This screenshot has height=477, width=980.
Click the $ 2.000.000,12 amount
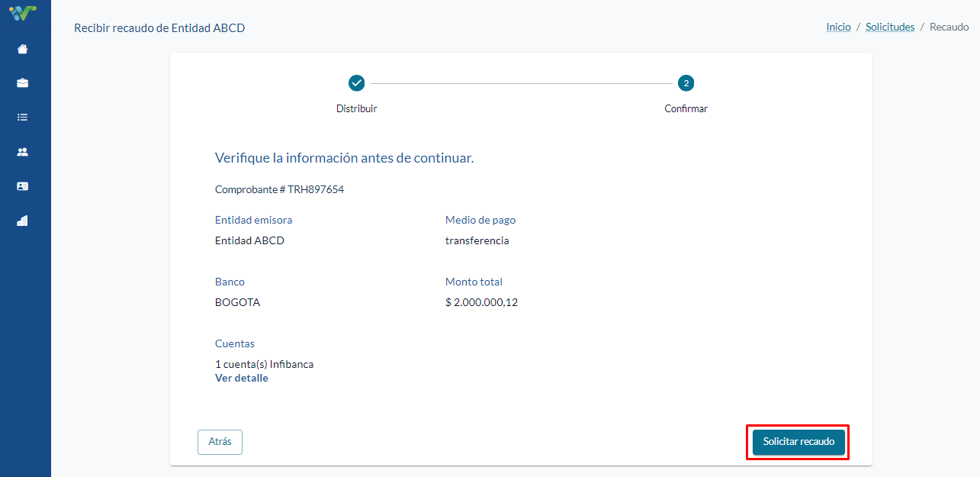coord(481,302)
